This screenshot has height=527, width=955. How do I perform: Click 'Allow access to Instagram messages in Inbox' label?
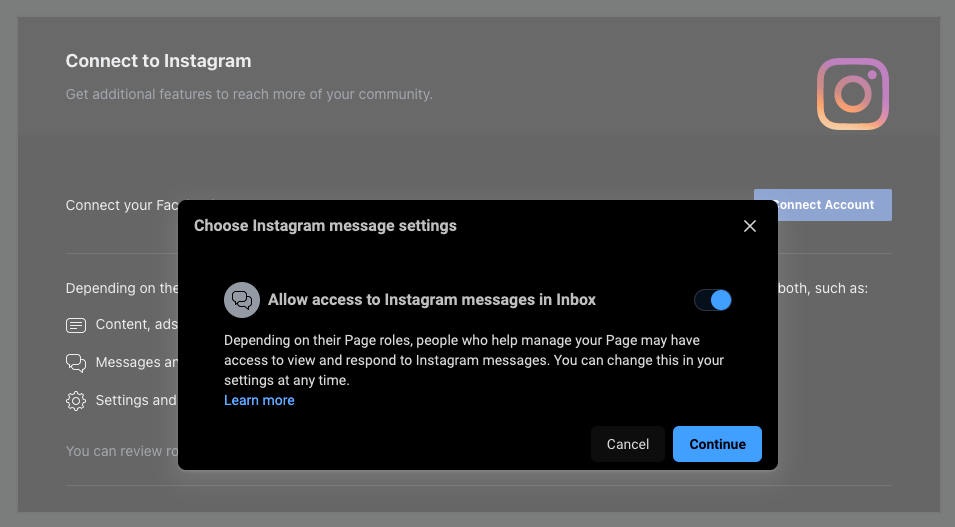[x=432, y=300]
